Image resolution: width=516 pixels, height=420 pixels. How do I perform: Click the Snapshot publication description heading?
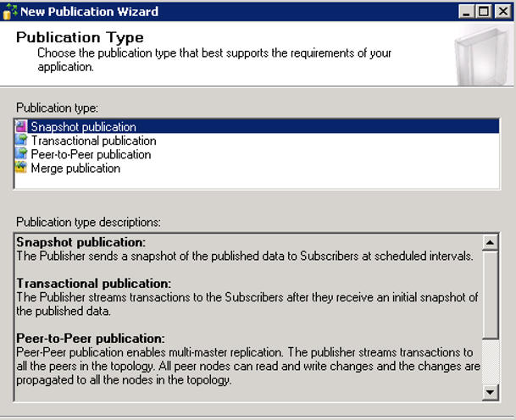pyautogui.click(x=81, y=242)
